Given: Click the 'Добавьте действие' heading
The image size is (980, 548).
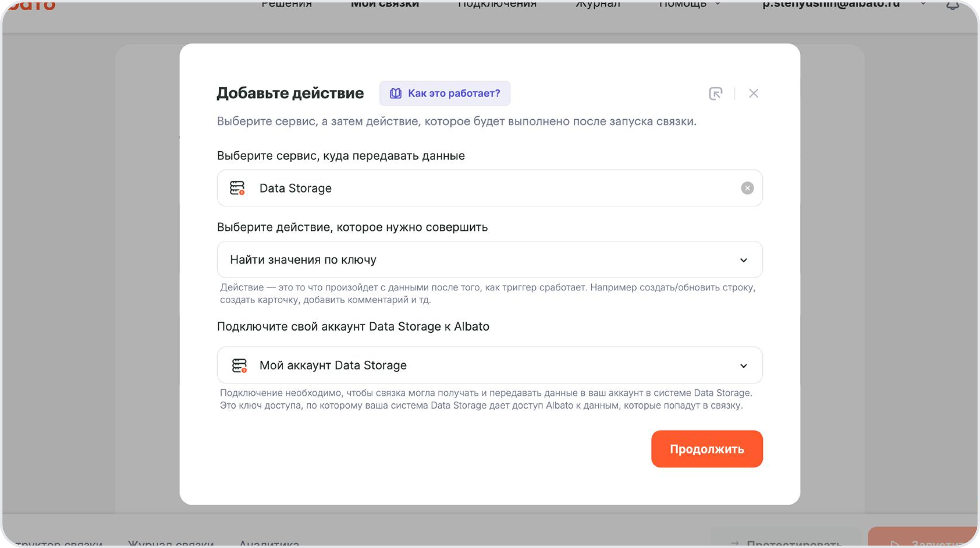Looking at the screenshot, I should tap(290, 93).
